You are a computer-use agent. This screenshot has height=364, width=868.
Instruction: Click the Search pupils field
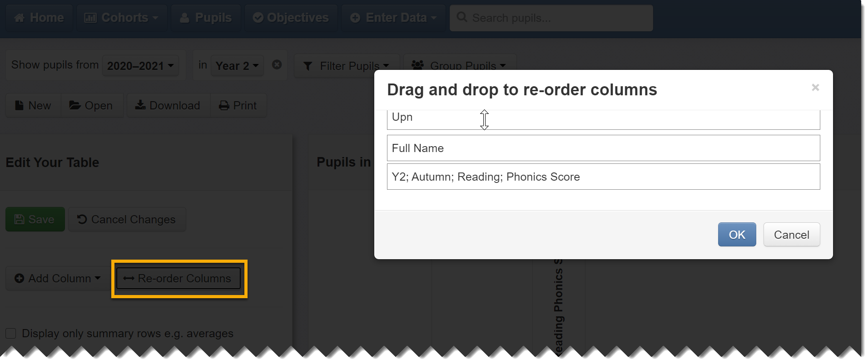(551, 18)
